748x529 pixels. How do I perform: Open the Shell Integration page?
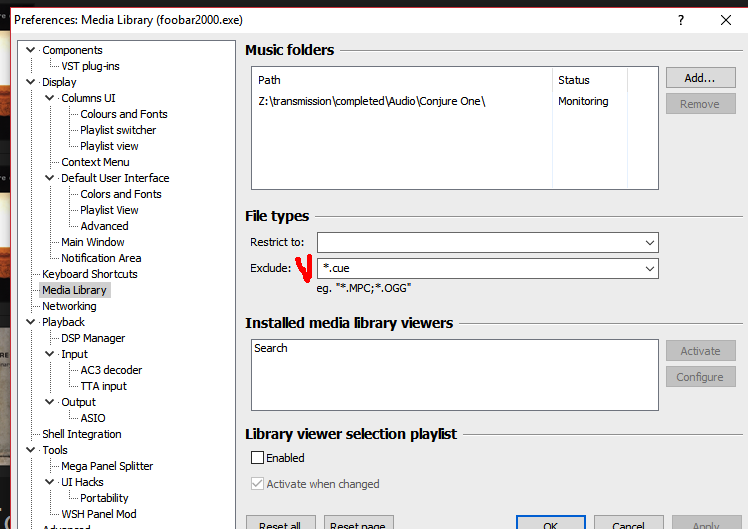click(x=82, y=434)
